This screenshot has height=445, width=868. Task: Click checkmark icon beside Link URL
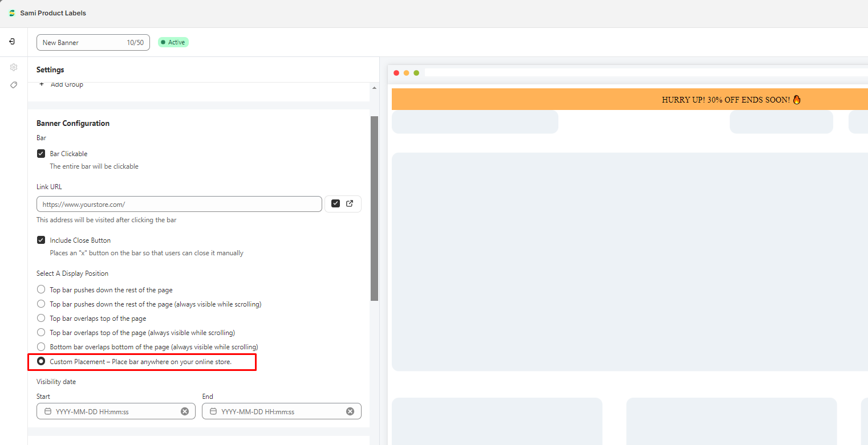click(x=335, y=203)
